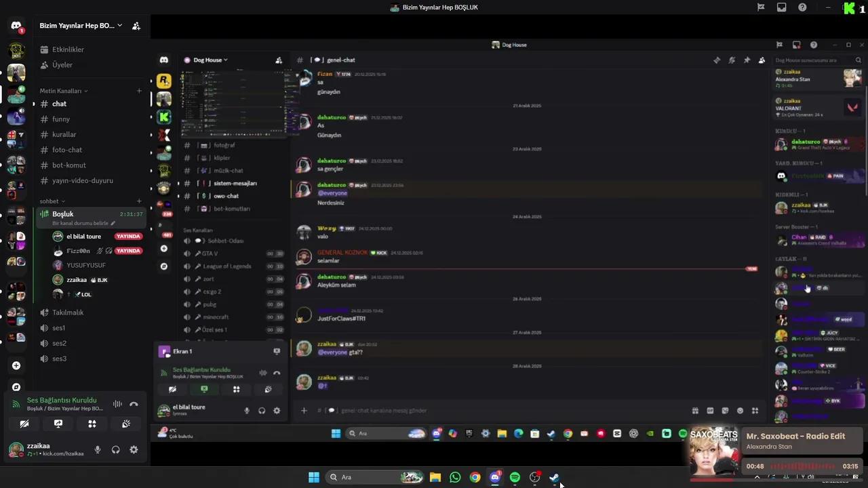Add a channel to Metin Kanalları

139,91
